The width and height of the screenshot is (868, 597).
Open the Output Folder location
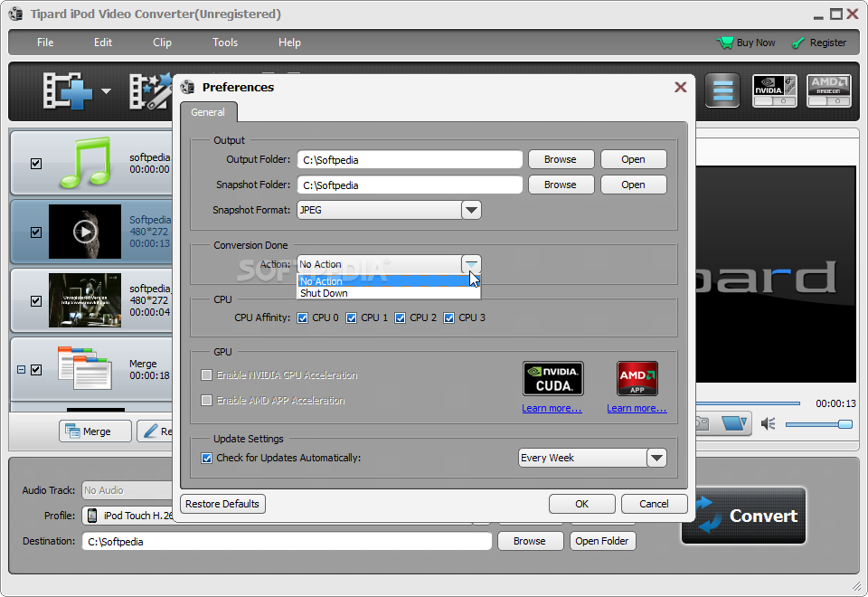(x=633, y=159)
